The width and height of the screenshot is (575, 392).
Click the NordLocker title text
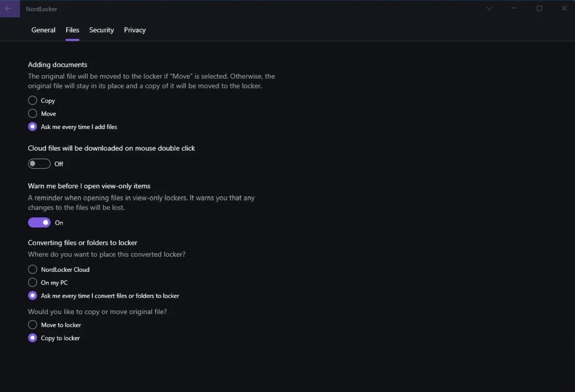tap(42, 9)
